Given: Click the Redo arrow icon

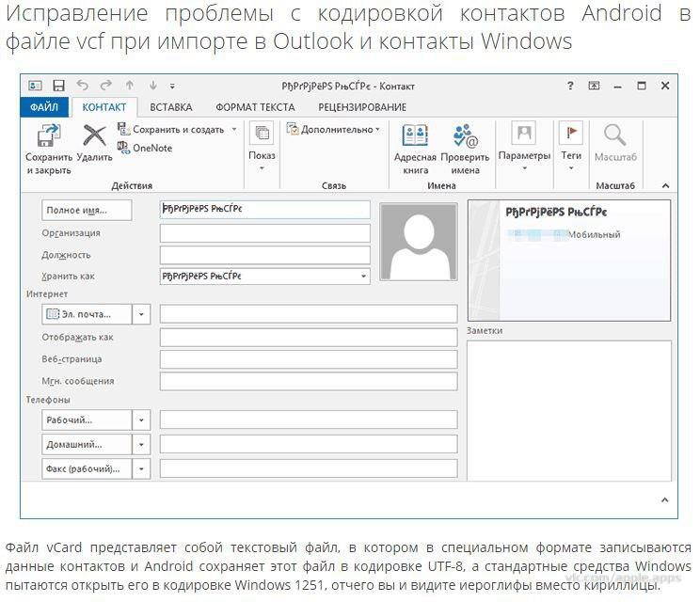Looking at the screenshot, I should tap(105, 85).
